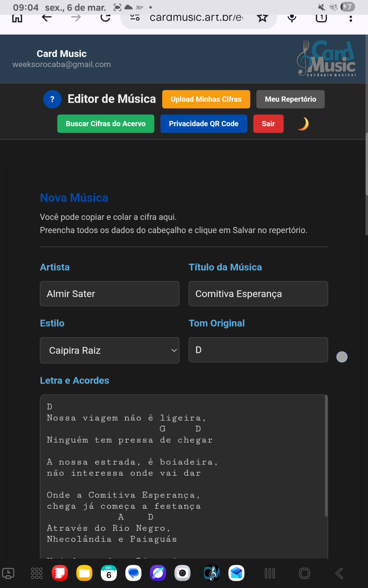Open Meu Repertório
The height and width of the screenshot is (588, 368).
290,99
